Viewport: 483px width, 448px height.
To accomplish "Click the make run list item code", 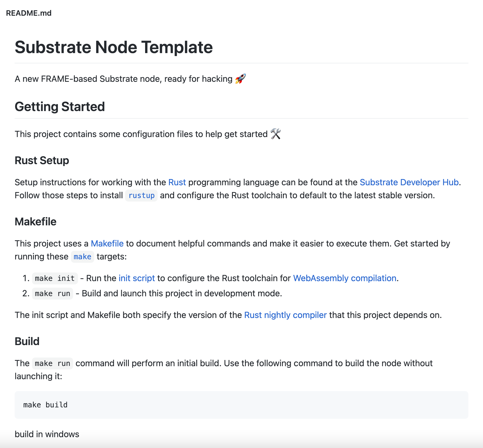I will click(x=53, y=293).
